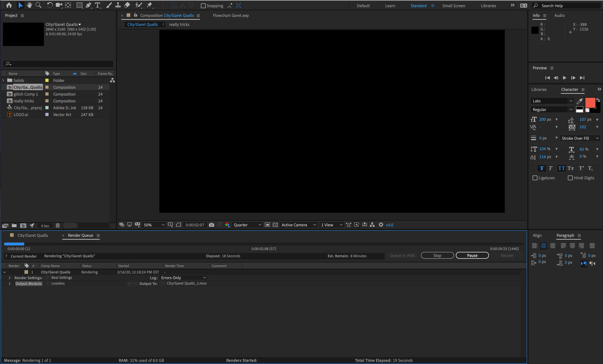This screenshot has height=364, width=603.
Task: Check the Hindi Digits option
Action: coord(570,178)
